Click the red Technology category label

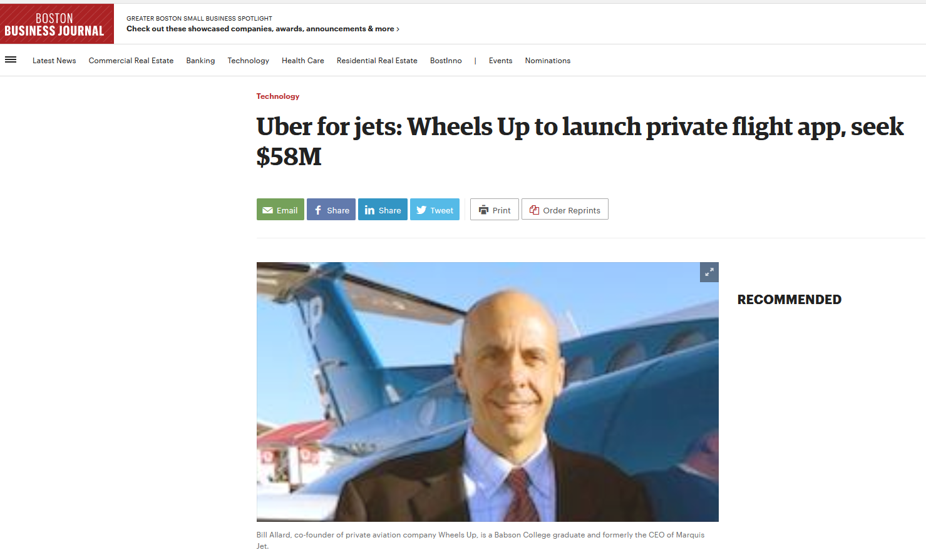[278, 96]
